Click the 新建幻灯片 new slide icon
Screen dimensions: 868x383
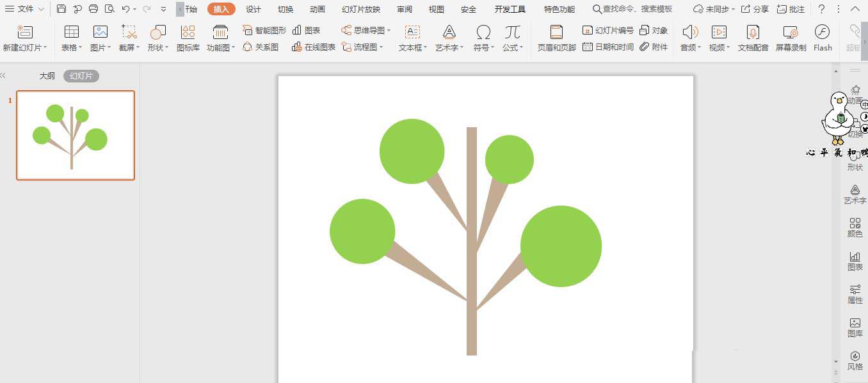pyautogui.click(x=24, y=33)
